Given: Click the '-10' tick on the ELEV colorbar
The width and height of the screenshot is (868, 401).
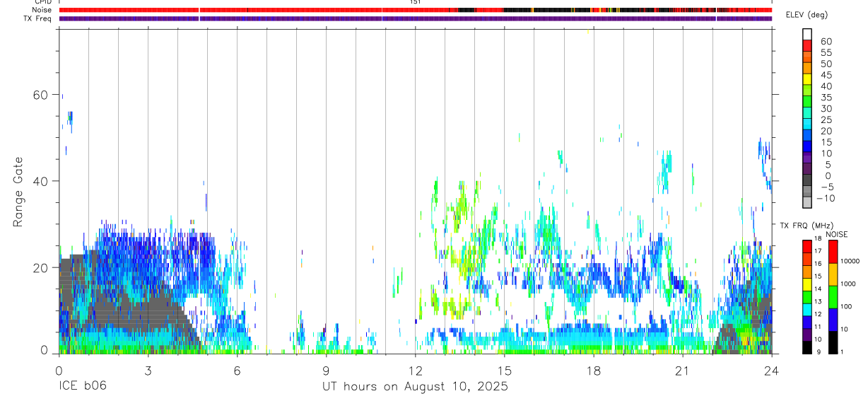Looking at the screenshot, I should [828, 199].
